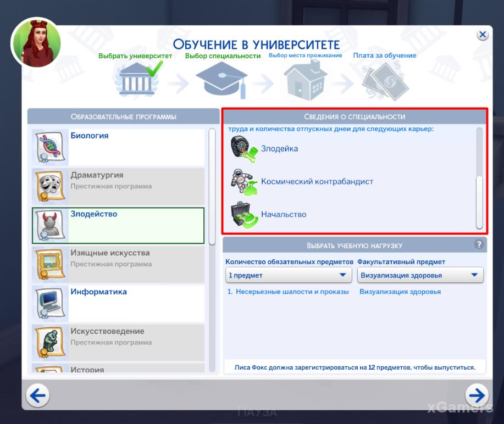The image size is (504, 424).
Task: Click the Начальство career name
Action: [284, 214]
